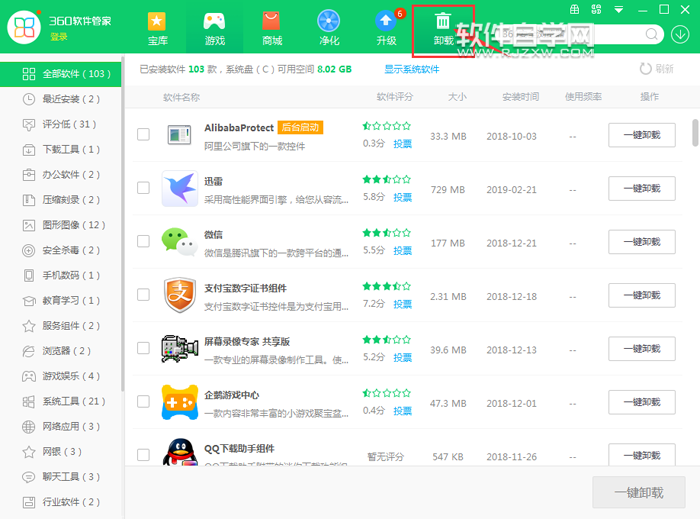Click the 屏幕录像专家 camera icon
700x519 pixels.
click(179, 349)
